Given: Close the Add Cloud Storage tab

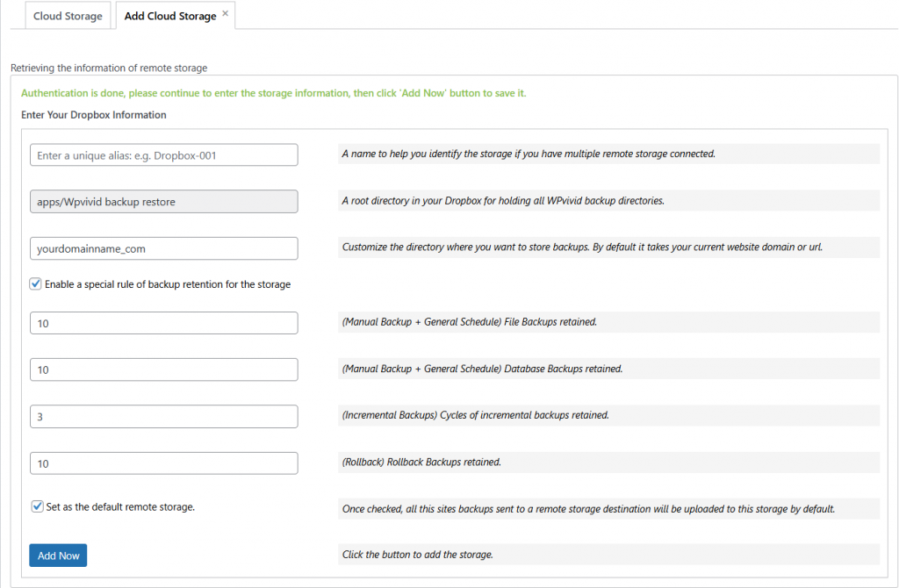Looking at the screenshot, I should click(x=226, y=13).
